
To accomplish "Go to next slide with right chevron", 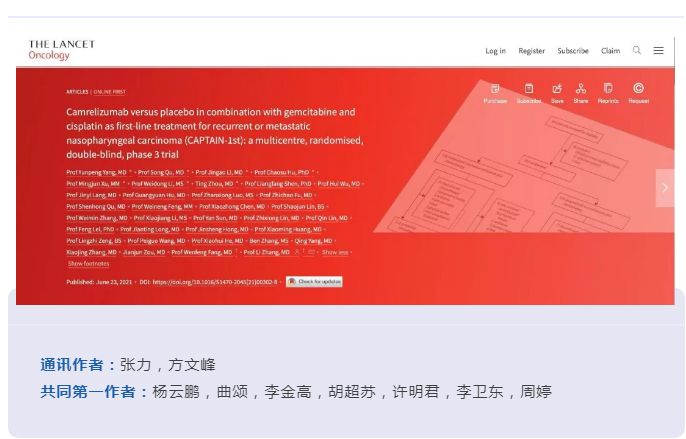I will pos(665,188).
